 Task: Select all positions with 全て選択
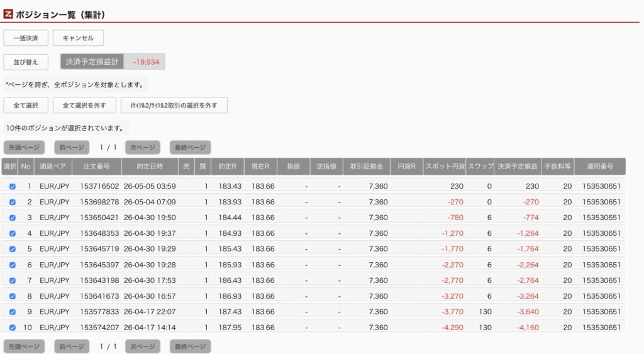[x=26, y=105]
